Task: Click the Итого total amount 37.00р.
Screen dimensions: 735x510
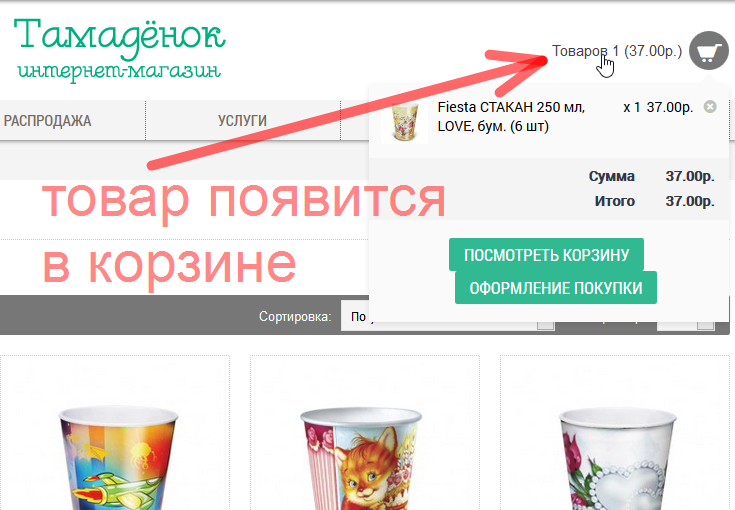Action: 689,201
